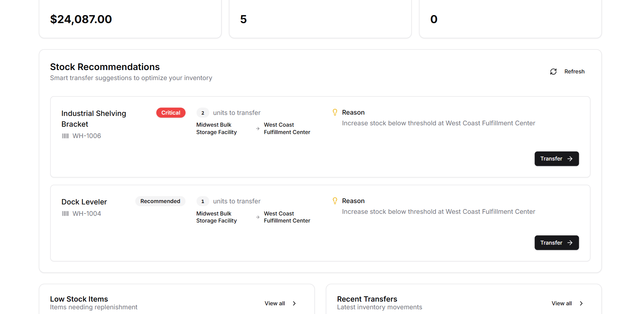This screenshot has width=644, height=314.
Task: Click chevron next to Recent Transfers View all
Action: (581, 303)
